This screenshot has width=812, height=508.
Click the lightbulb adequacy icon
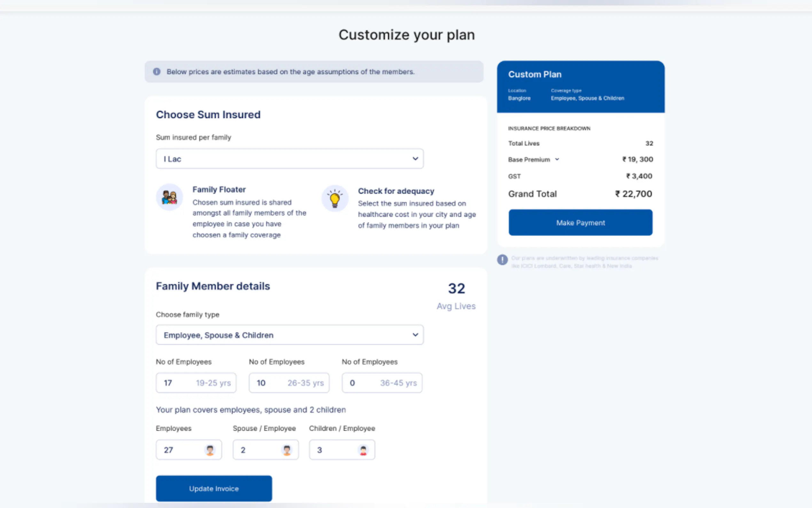(x=335, y=199)
